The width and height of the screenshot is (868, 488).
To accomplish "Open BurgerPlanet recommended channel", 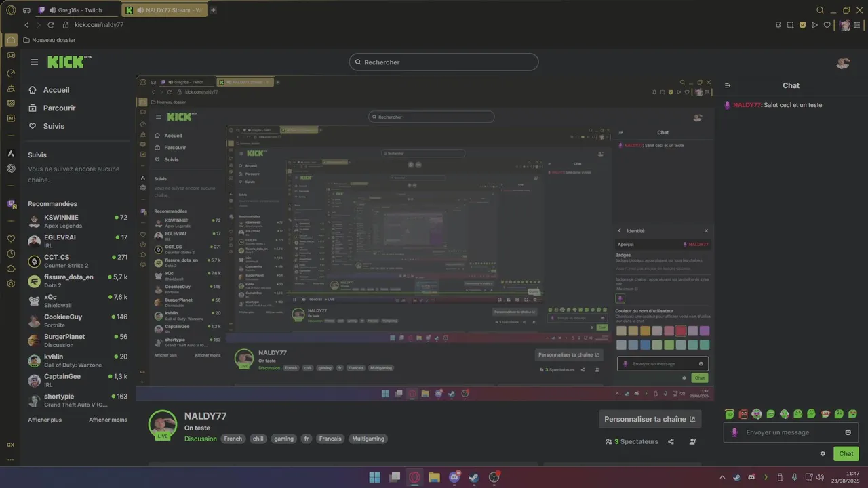I will click(77, 341).
